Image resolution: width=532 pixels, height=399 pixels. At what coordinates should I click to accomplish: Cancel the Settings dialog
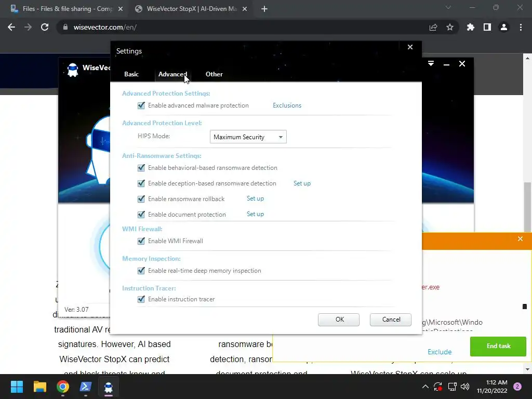coord(391,320)
